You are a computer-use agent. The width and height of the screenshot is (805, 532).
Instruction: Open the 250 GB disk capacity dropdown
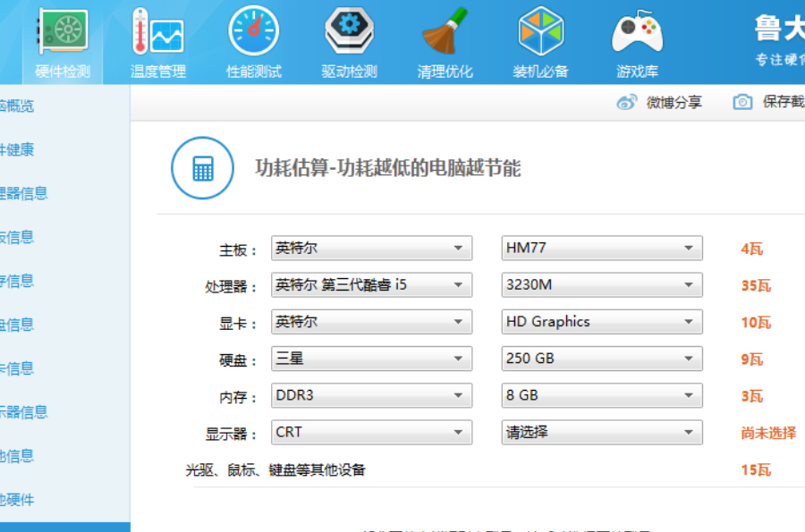(x=601, y=359)
